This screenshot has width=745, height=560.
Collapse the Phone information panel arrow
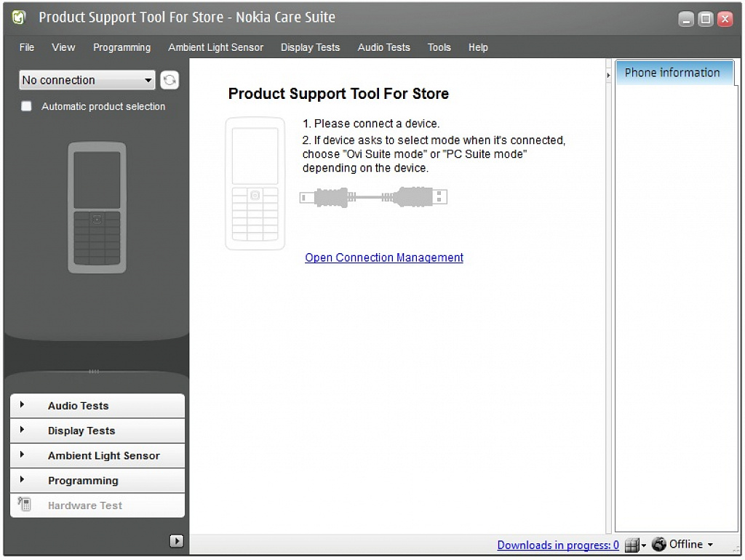coord(609,75)
